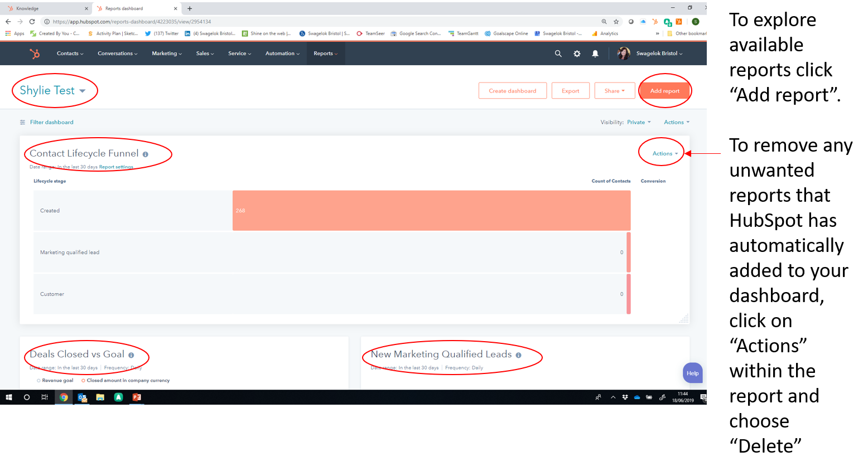Open Chrome from the taskbar
Screen dimensions: 868x471
pos(64,397)
